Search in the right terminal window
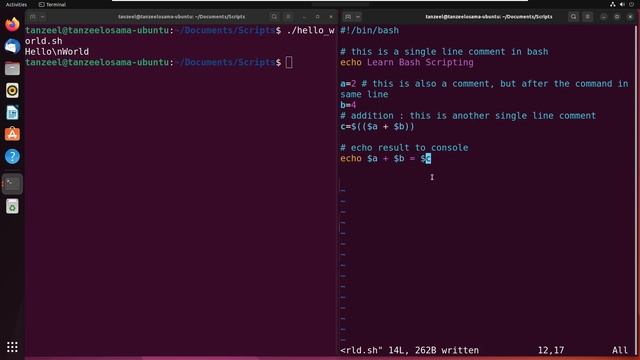 point(573,17)
